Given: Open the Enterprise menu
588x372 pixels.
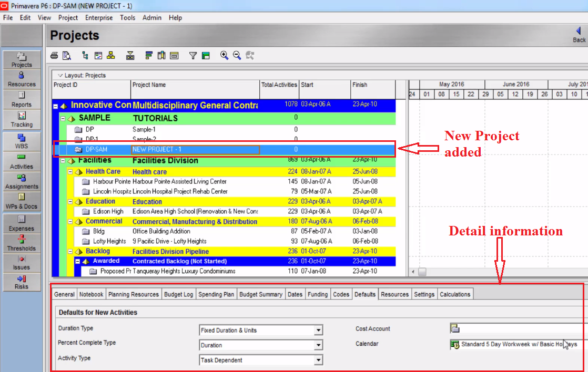Looking at the screenshot, I should coord(98,17).
